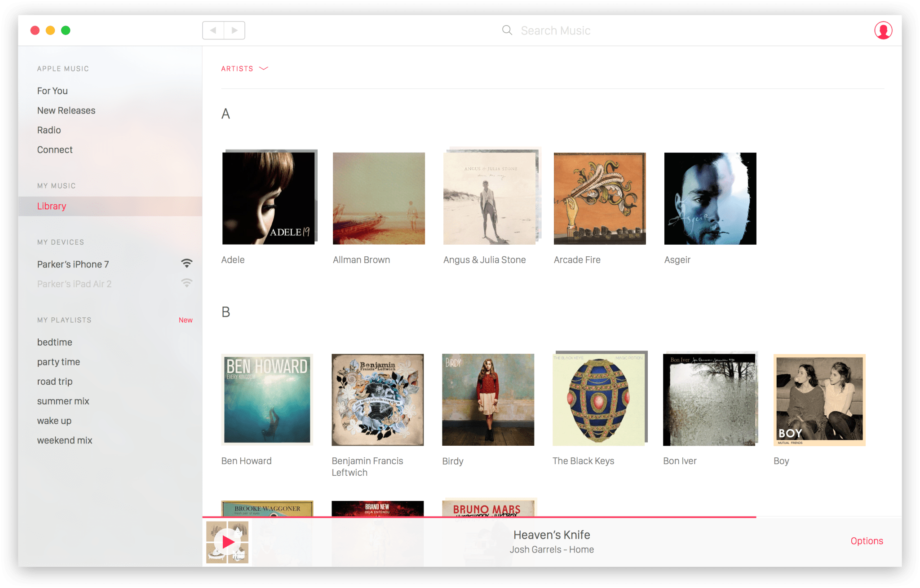The width and height of the screenshot is (920, 588).
Task: Open Boy album artwork
Action: (819, 399)
